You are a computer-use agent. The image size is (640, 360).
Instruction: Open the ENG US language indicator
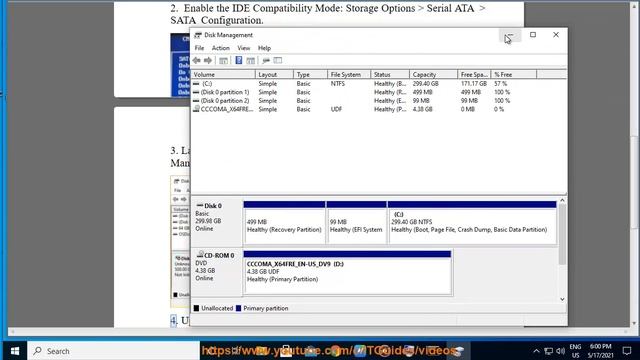(x=576, y=351)
